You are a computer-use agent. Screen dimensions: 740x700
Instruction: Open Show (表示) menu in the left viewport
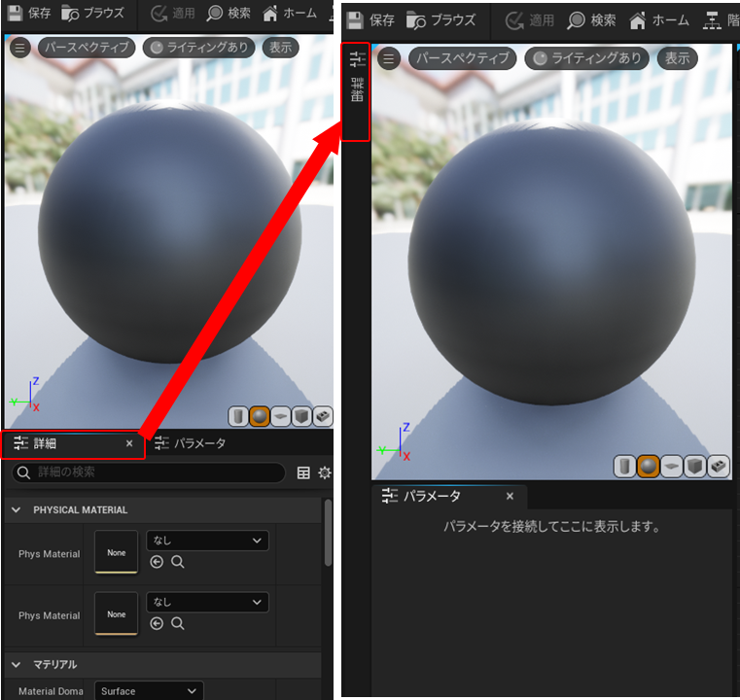(280, 48)
